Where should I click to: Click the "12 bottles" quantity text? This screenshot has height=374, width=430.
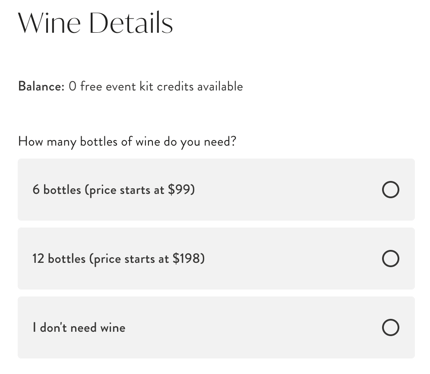[59, 259]
